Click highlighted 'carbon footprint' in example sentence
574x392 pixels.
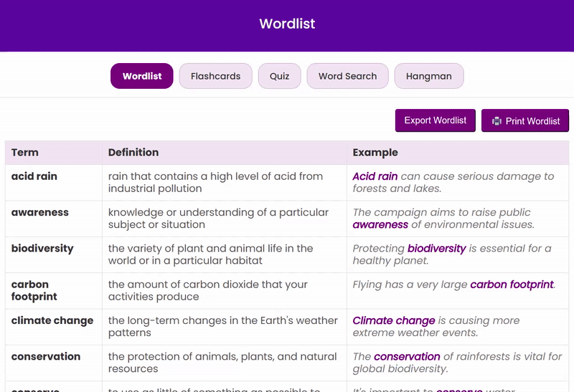click(512, 285)
